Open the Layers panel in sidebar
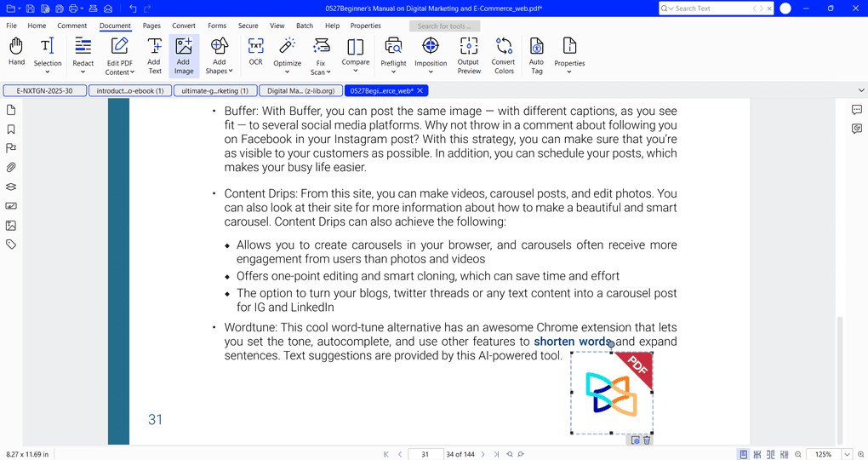Image resolution: width=868 pixels, height=460 pixels. coord(10,187)
